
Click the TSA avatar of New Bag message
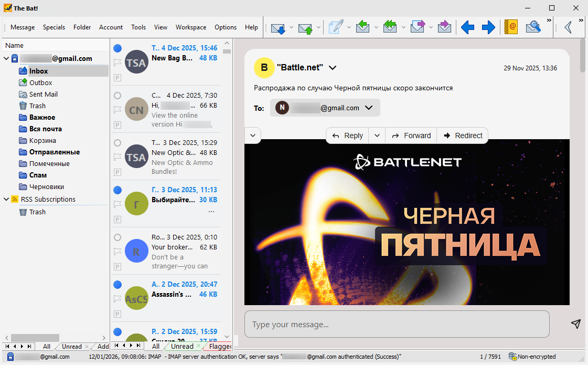point(136,62)
